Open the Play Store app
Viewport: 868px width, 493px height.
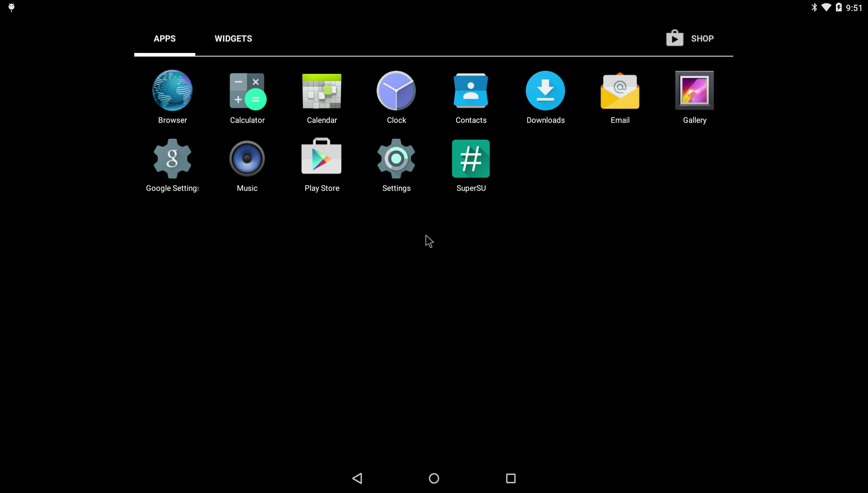322,159
